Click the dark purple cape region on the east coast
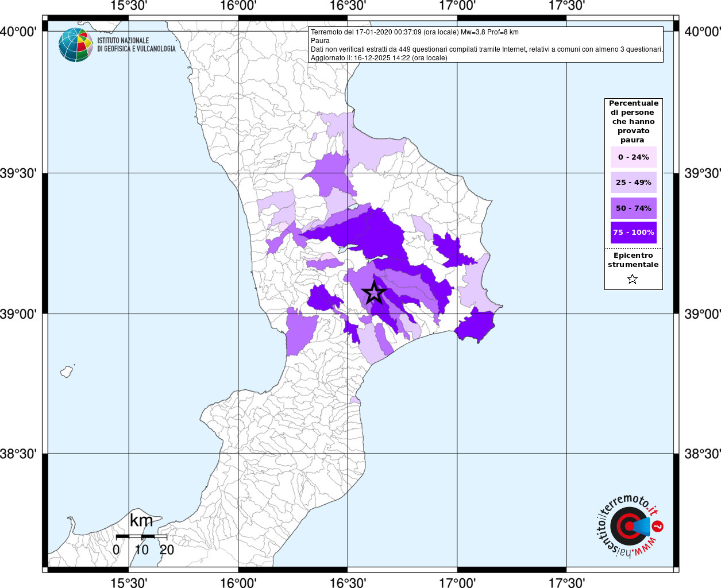This screenshot has width=721, height=588. point(476,326)
